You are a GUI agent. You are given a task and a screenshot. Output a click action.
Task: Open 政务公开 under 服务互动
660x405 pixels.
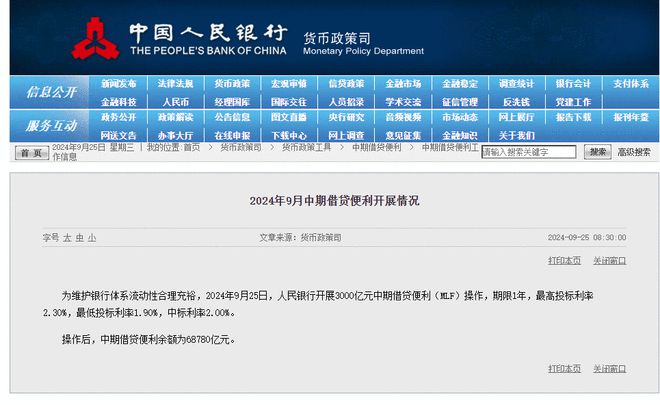pos(119,117)
